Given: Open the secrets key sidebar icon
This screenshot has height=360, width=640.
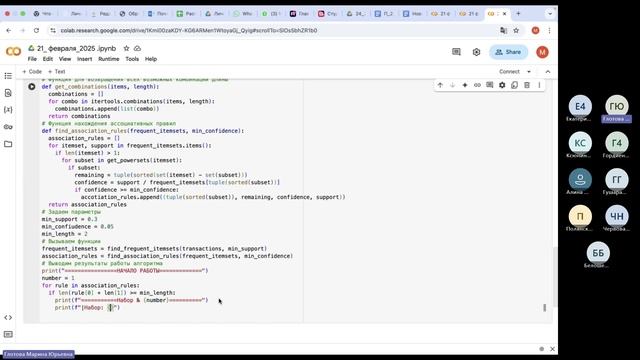Looking at the screenshot, I should click(8, 127).
